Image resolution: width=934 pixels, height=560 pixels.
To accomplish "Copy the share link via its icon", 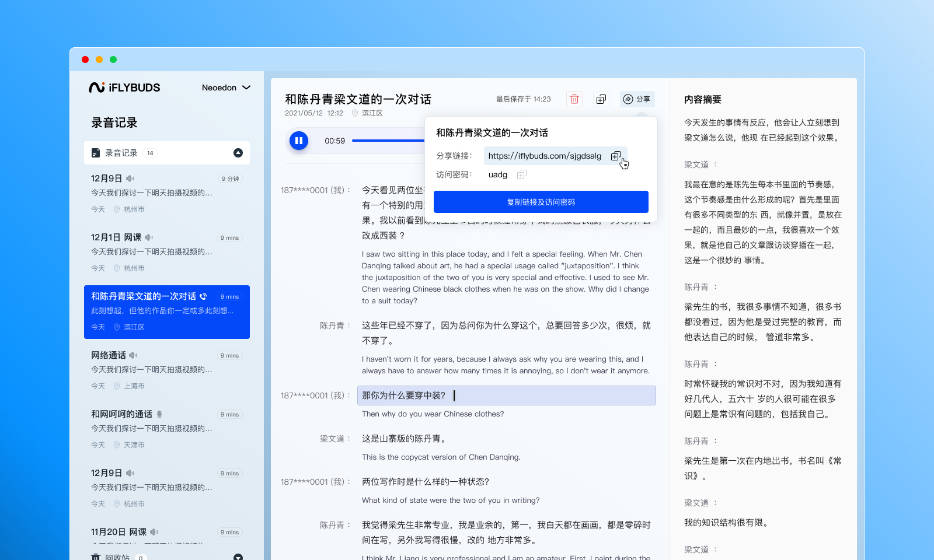I will (x=615, y=156).
